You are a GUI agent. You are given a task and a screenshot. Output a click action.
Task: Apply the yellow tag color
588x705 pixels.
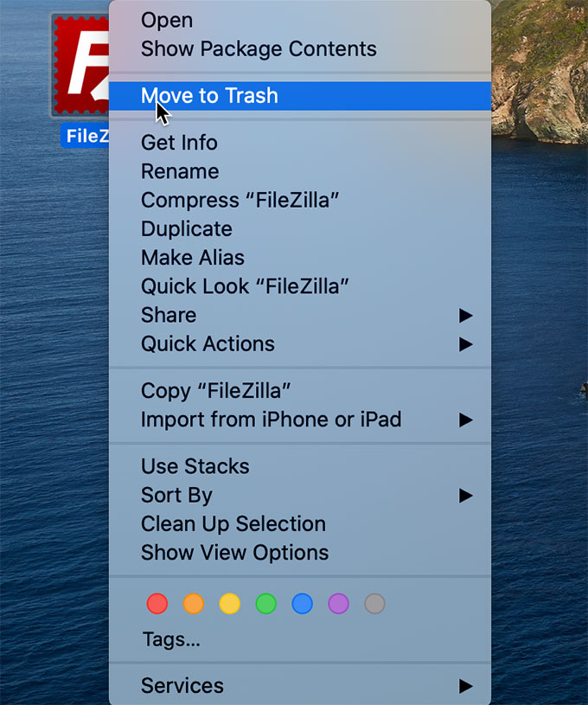[230, 604]
